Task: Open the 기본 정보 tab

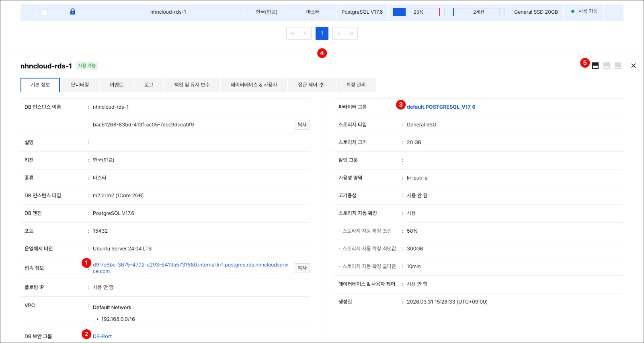Action: 40,85
